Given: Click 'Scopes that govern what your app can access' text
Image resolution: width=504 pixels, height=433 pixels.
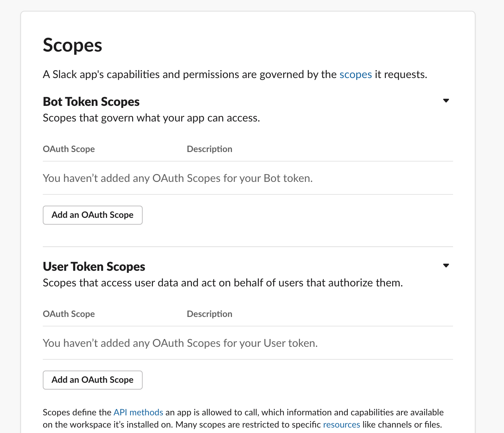Looking at the screenshot, I should coord(151,118).
